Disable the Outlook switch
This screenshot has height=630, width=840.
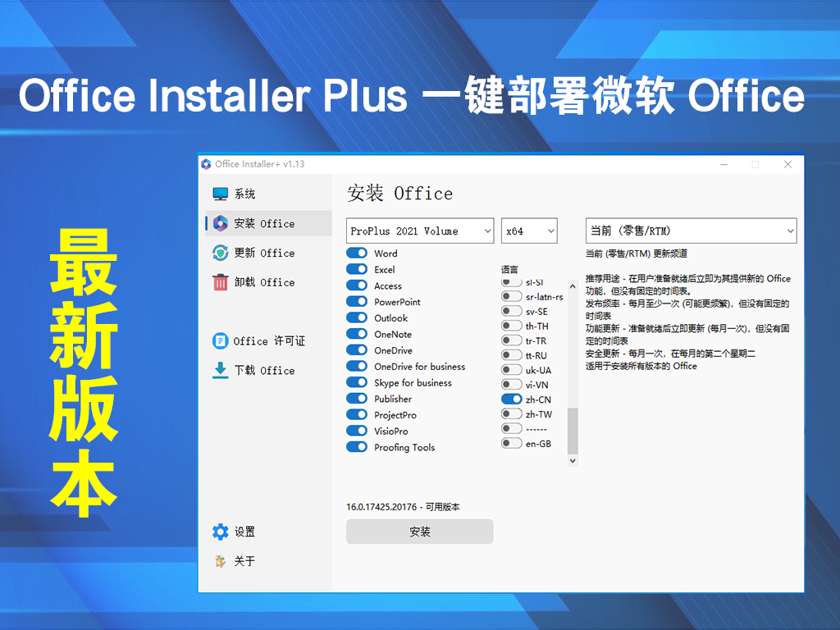coord(357,317)
